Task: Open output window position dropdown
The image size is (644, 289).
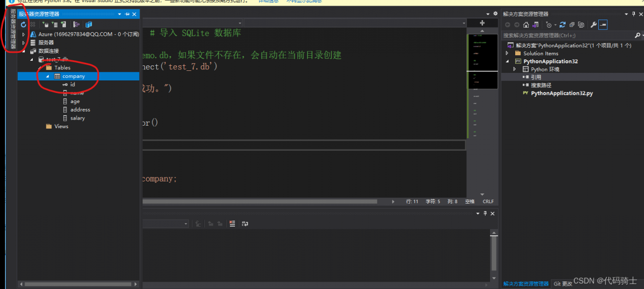Action: (478, 214)
